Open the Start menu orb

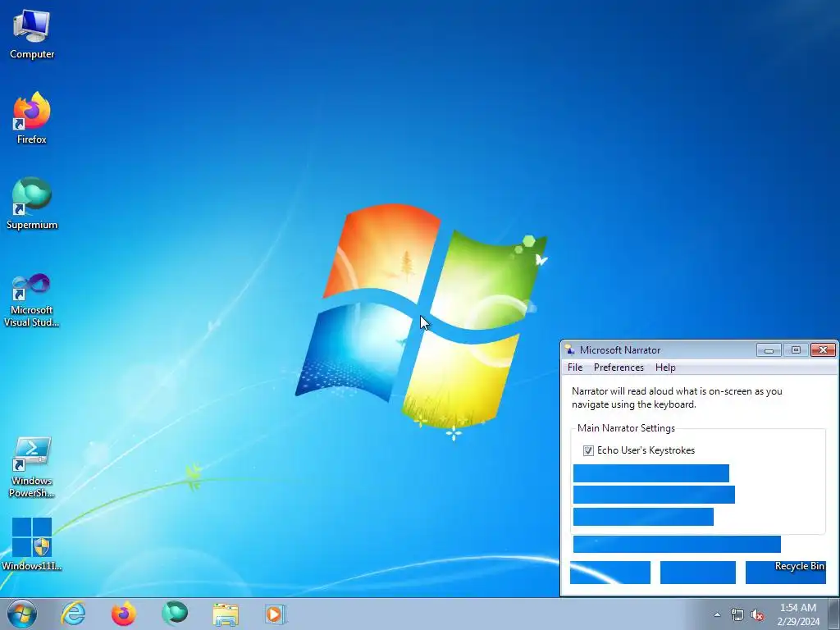[x=22, y=614]
